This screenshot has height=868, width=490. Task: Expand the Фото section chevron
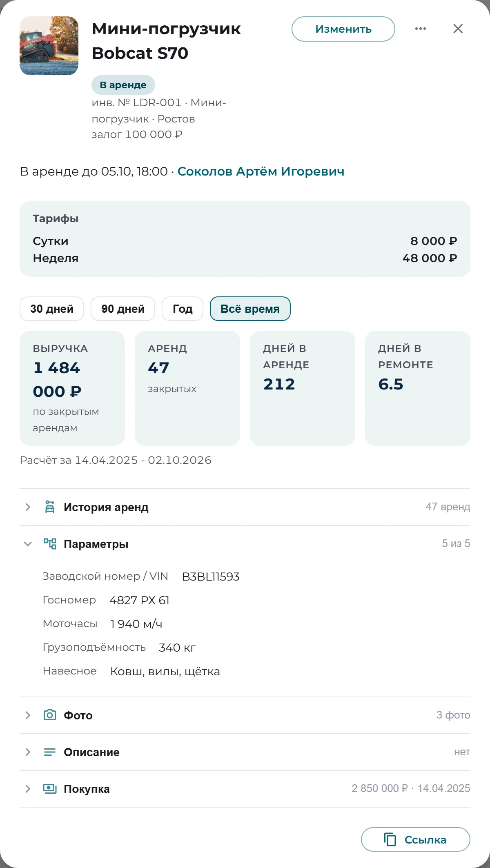28,715
